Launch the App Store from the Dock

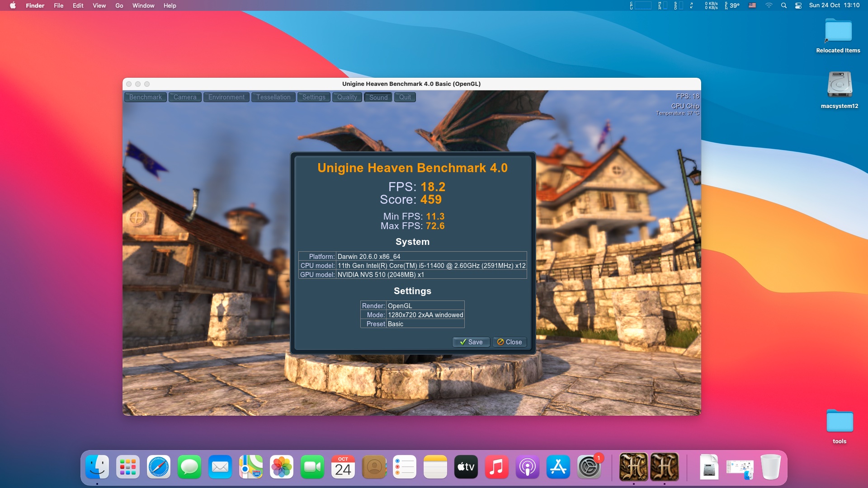[558, 467]
